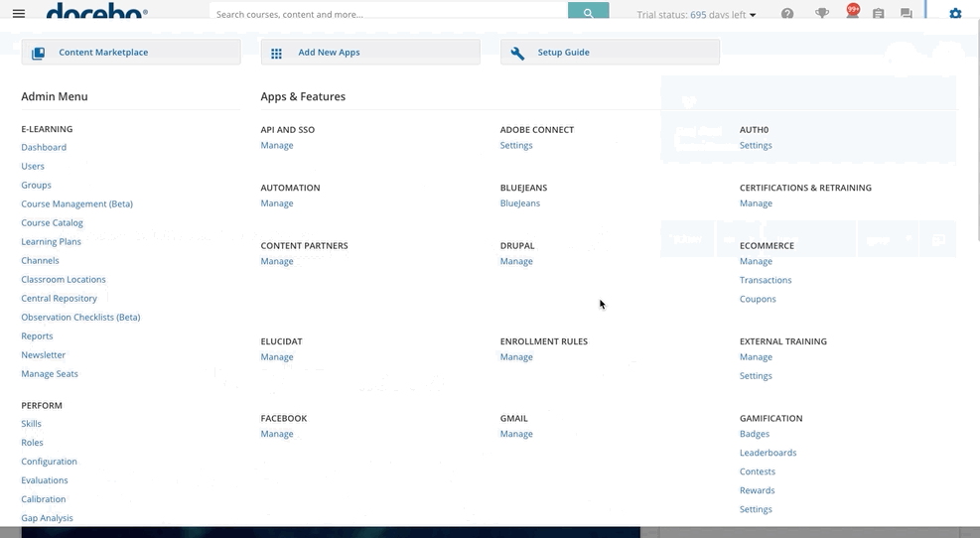Open Adobe Connect Settings
The width and height of the screenshot is (980, 538).
[x=516, y=146]
